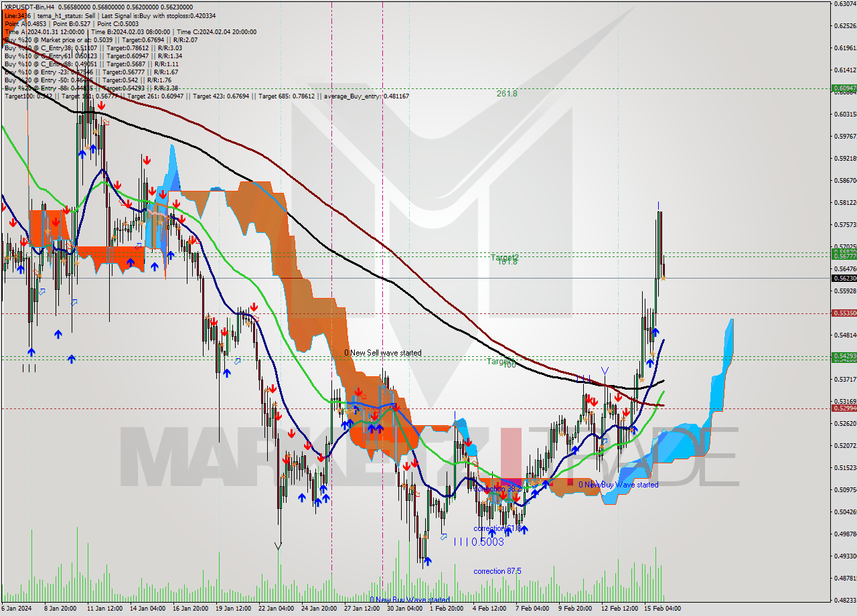Screen dimensions: 857x616
Task: Click '11 Jan 12:00' on time axis
Action: tap(104, 609)
